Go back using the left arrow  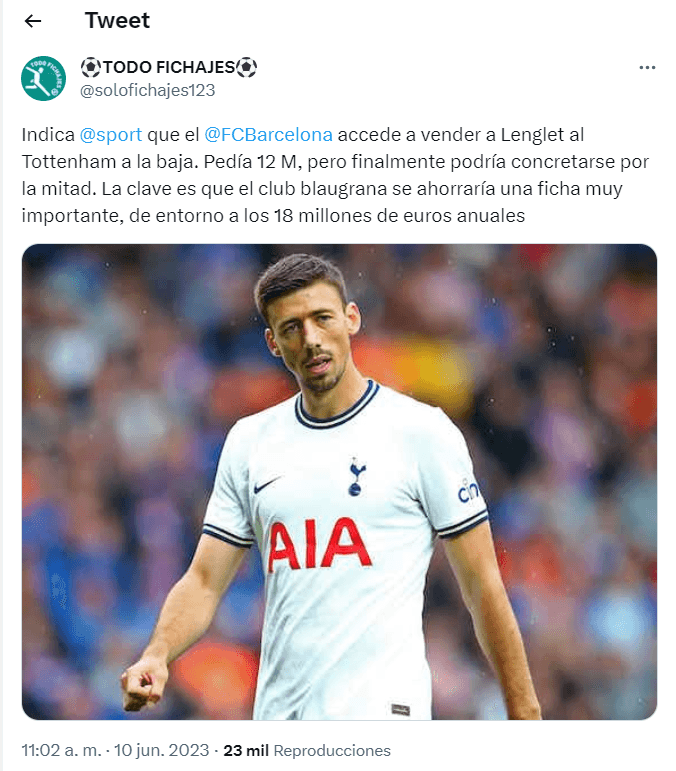[33, 21]
